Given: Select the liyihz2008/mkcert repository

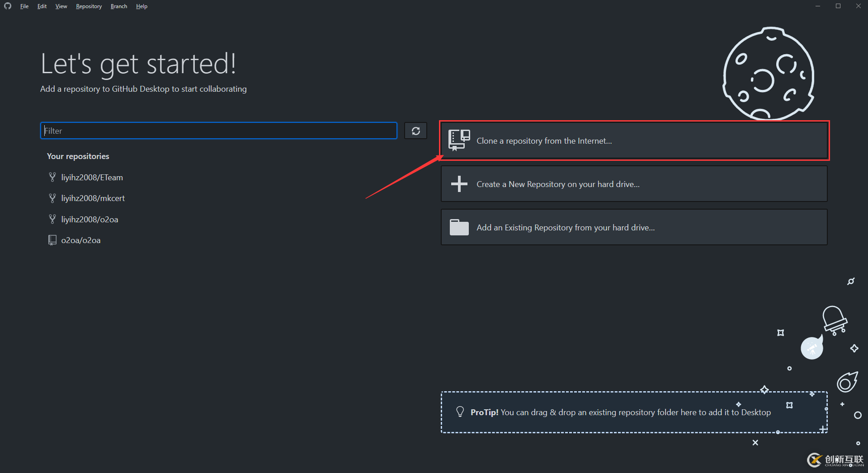Looking at the screenshot, I should pos(93,198).
